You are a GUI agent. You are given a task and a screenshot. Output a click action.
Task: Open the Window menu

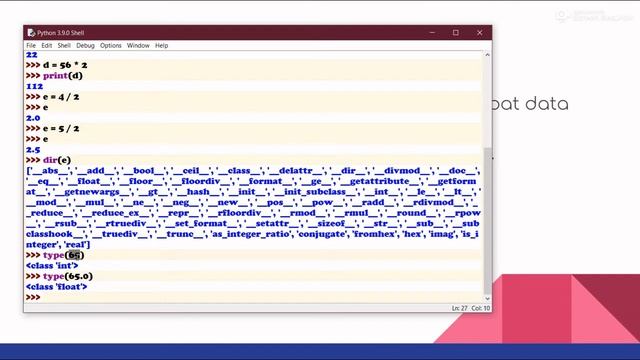click(138, 45)
